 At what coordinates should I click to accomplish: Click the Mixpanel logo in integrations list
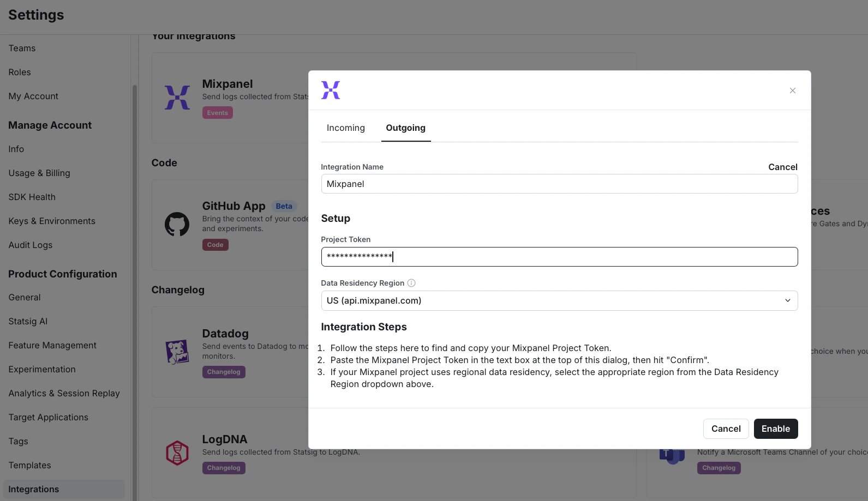coord(177,98)
